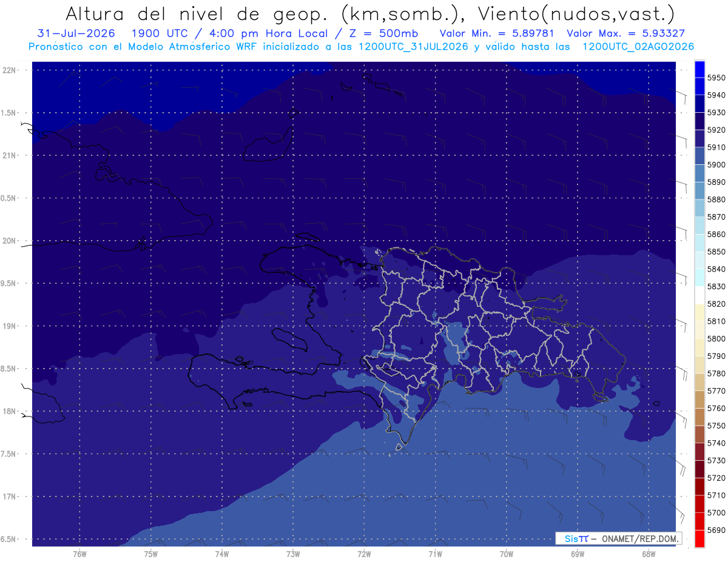Click the 71W longitude axis label

(435, 554)
